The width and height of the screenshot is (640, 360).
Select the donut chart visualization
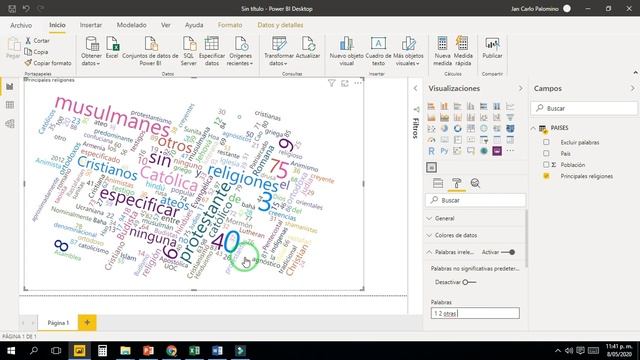[x=458, y=129]
